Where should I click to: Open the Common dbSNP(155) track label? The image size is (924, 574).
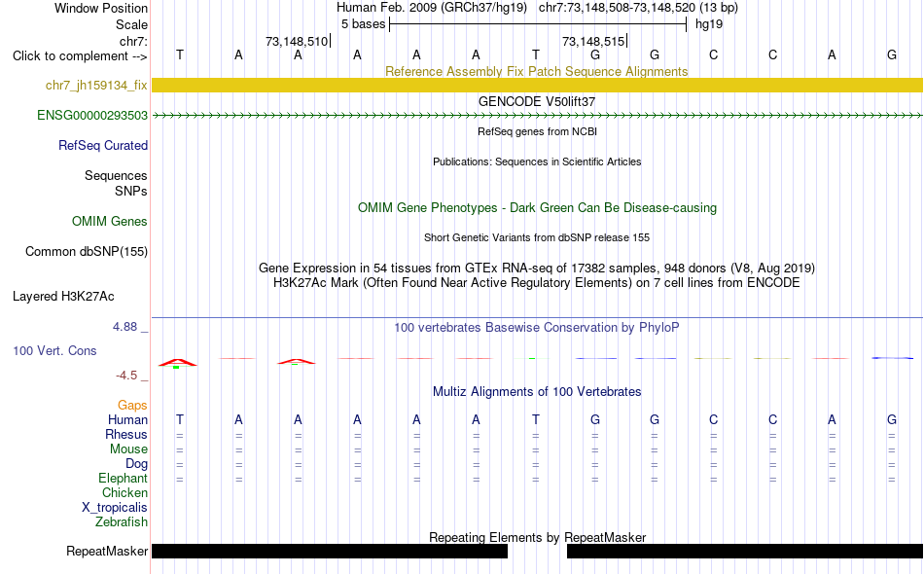point(86,251)
